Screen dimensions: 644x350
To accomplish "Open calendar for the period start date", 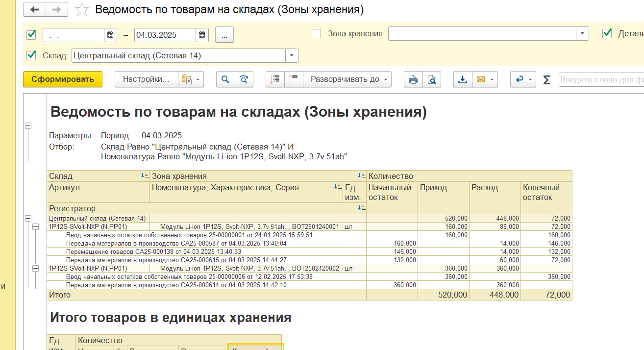I will click(x=110, y=35).
